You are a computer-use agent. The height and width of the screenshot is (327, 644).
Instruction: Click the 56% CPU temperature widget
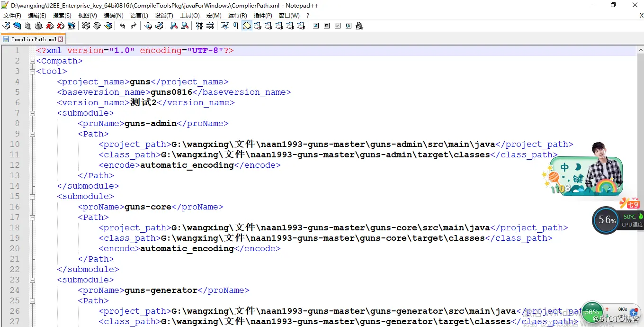[617, 220]
